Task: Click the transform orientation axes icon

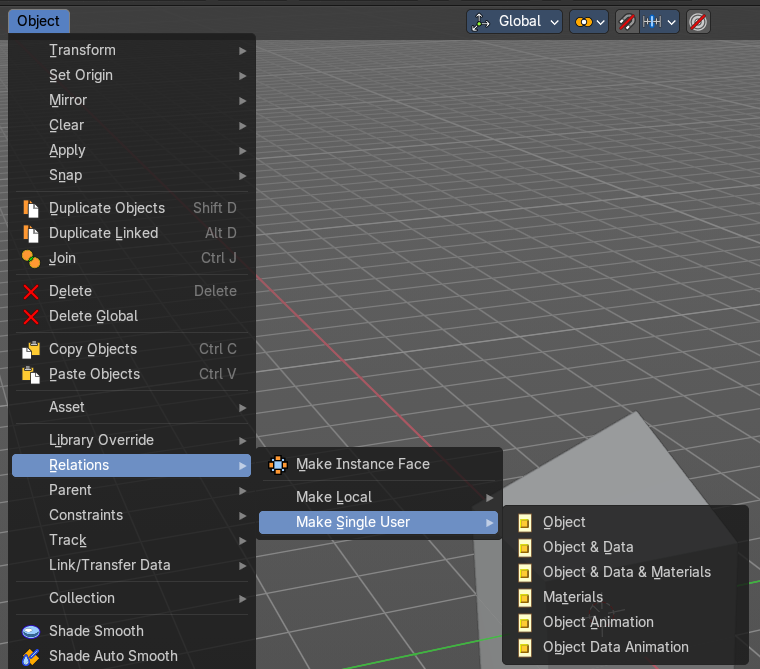Action: click(480, 22)
